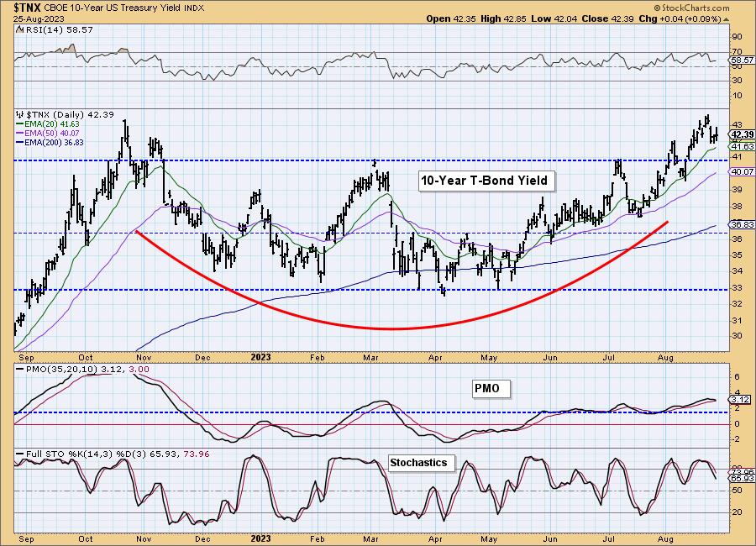Viewport: 756px width, 546px height.
Task: Click the 'PMO(35,20,10) 3.12, 3.00' legend label
Action: (87, 370)
